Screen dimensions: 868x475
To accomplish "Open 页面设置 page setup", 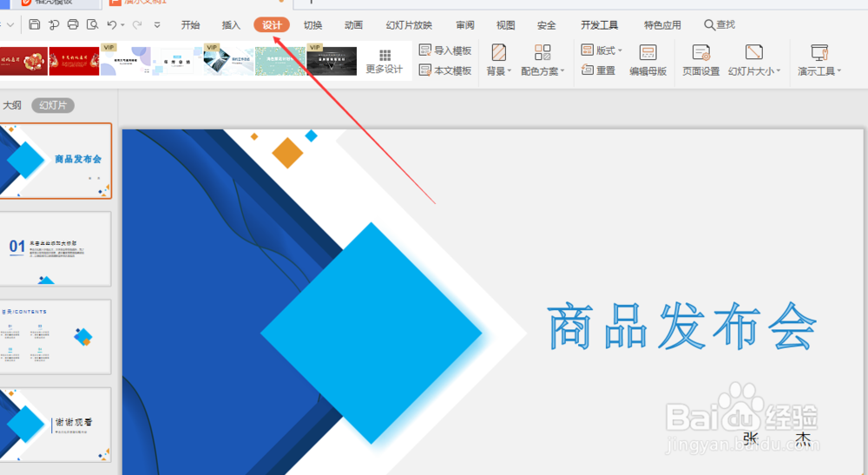I will point(700,60).
